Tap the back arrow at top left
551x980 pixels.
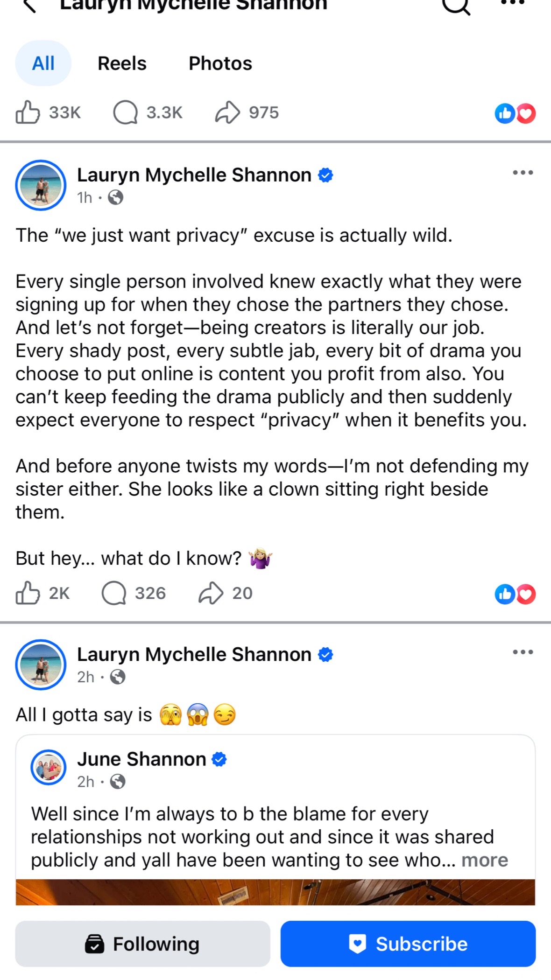click(29, 6)
